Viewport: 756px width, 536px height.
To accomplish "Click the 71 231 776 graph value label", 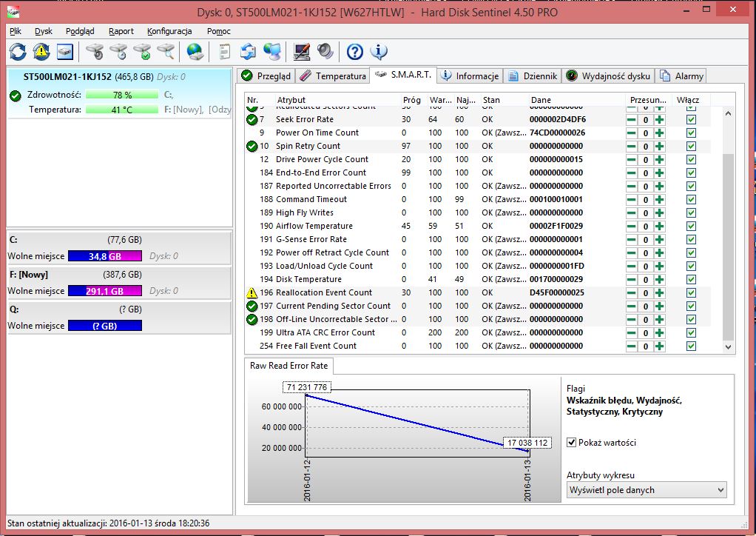I will click(x=307, y=387).
